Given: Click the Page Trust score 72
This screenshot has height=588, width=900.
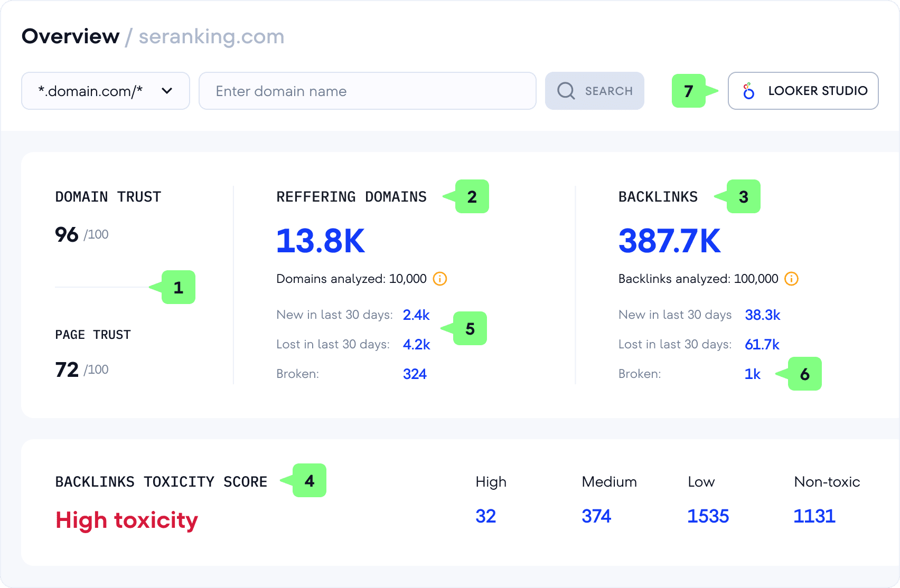Looking at the screenshot, I should [x=67, y=369].
